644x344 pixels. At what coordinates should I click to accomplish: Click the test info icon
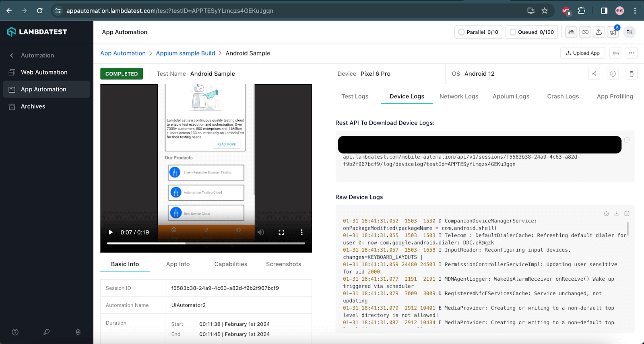pyautogui.click(x=613, y=74)
